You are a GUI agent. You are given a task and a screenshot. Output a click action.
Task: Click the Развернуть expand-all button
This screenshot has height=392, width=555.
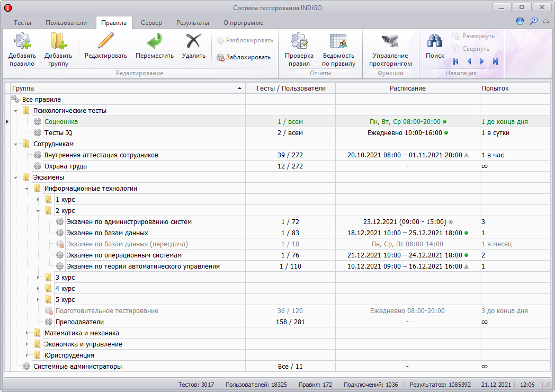473,36
